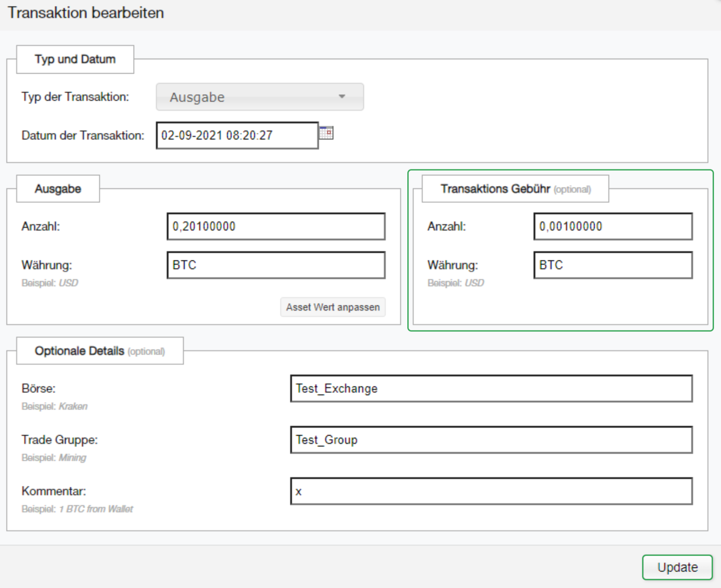Click the Trade Gruppe label text
The image size is (721, 588).
[x=59, y=440]
